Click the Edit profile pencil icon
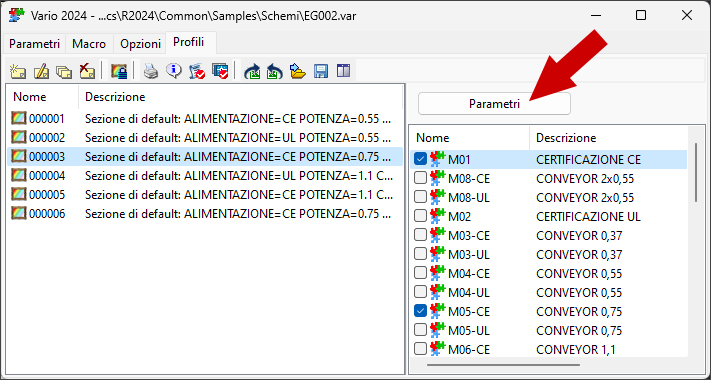This screenshot has height=380, width=711. 42,71
